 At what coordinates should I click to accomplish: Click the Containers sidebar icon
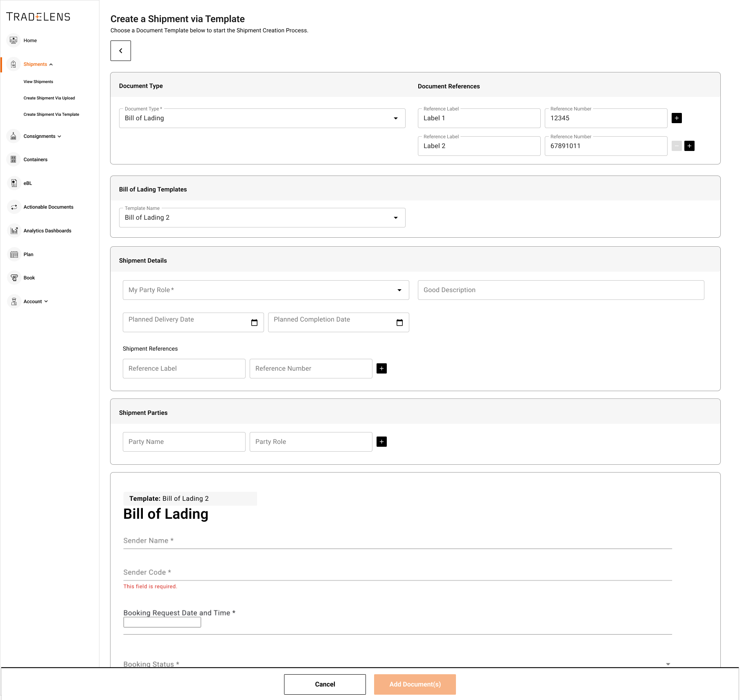14,160
